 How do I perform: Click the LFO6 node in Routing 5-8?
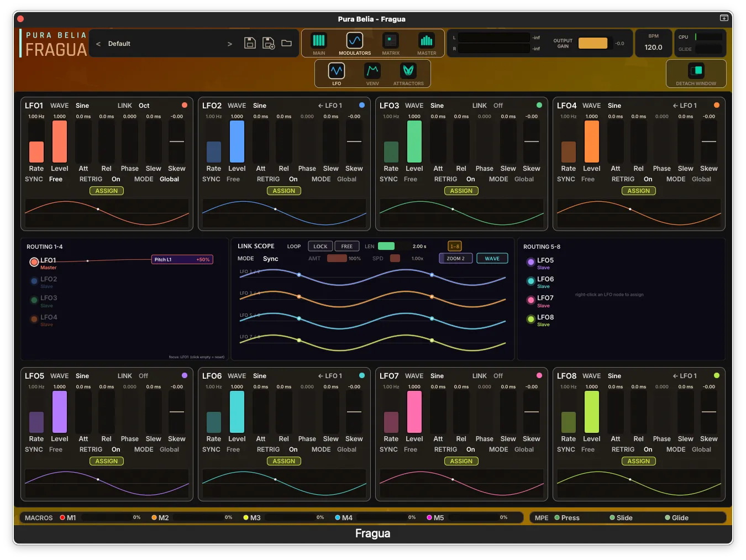pyautogui.click(x=531, y=281)
